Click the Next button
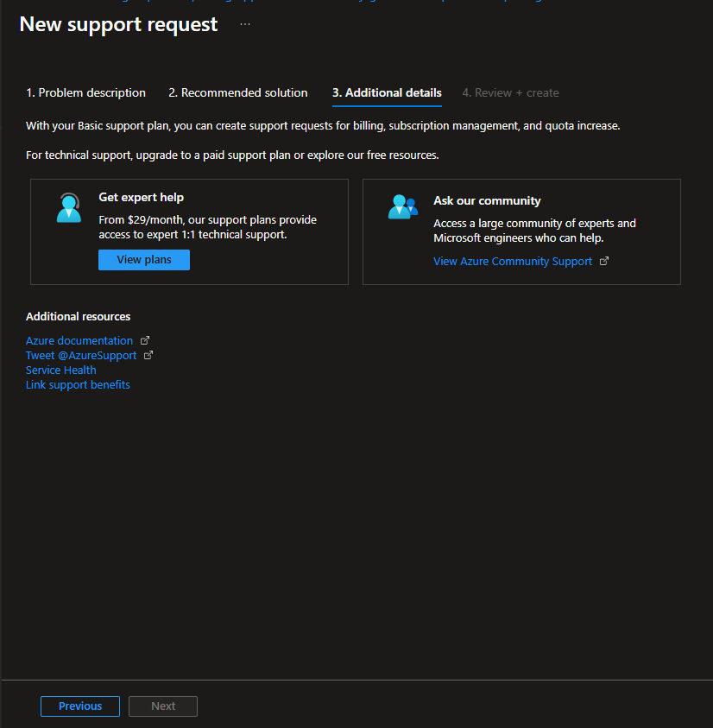Viewport: 713px width, 728px height. [x=163, y=706]
